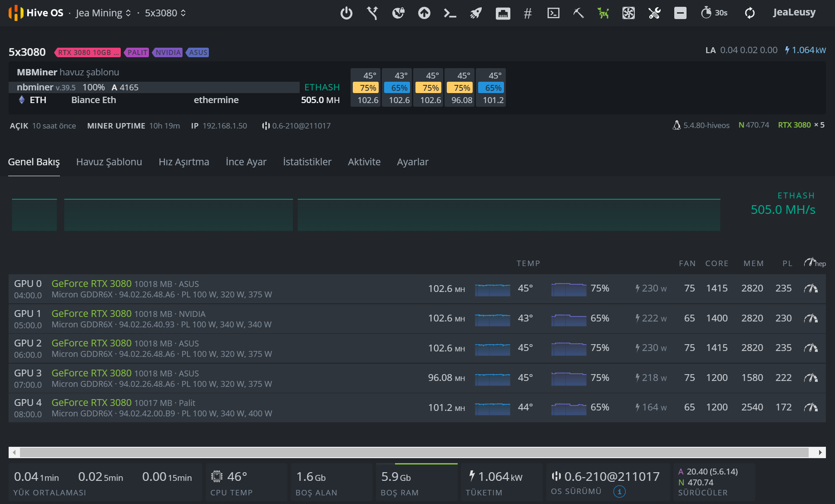Click the Biance Eth wallet name
Image resolution: width=835 pixels, height=504 pixels.
click(94, 100)
